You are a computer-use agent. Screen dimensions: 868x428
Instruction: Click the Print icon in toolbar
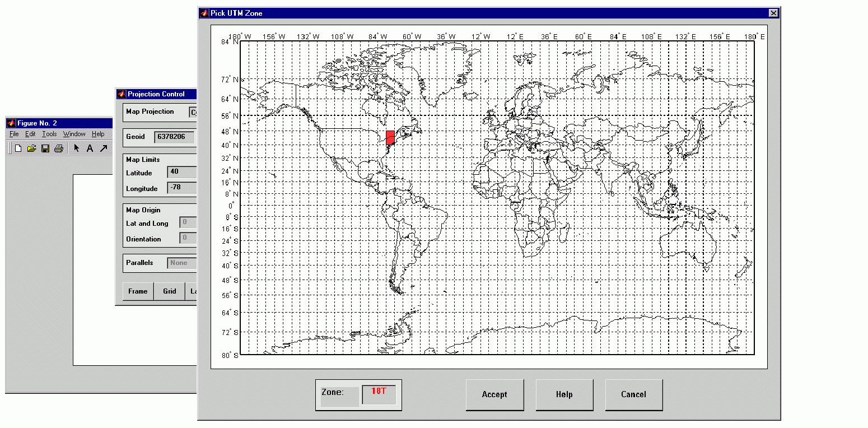58,148
